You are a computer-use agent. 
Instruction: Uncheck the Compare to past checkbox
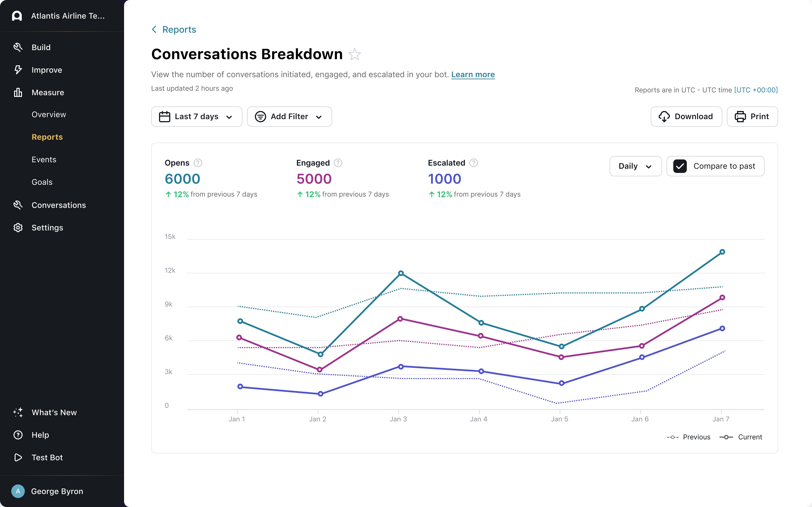click(x=680, y=166)
